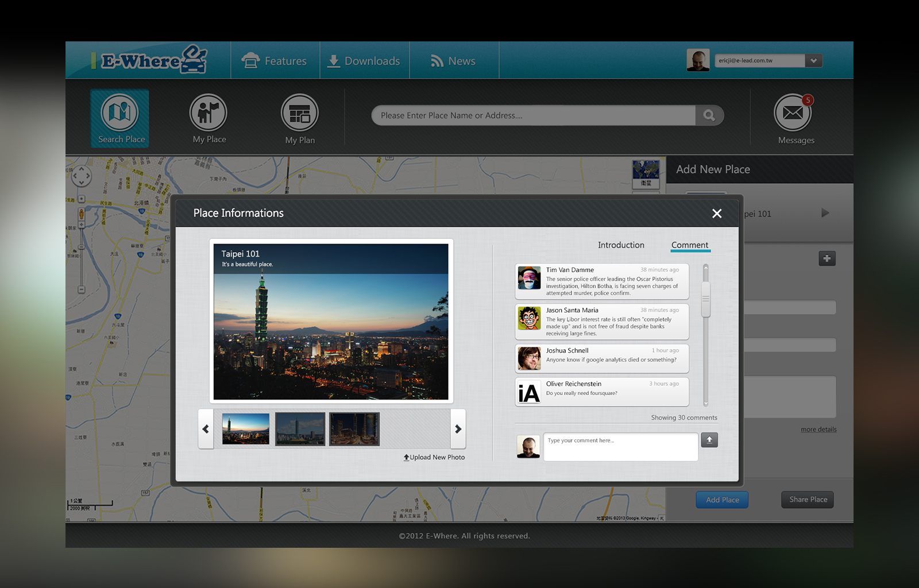
Task: Click the comments list scrollbar handle
Action: tap(706, 299)
